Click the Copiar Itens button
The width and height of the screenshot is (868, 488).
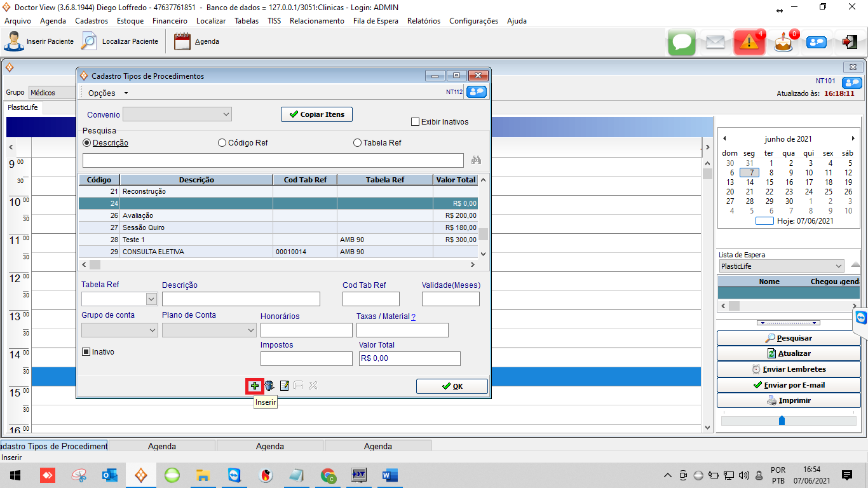(x=316, y=114)
